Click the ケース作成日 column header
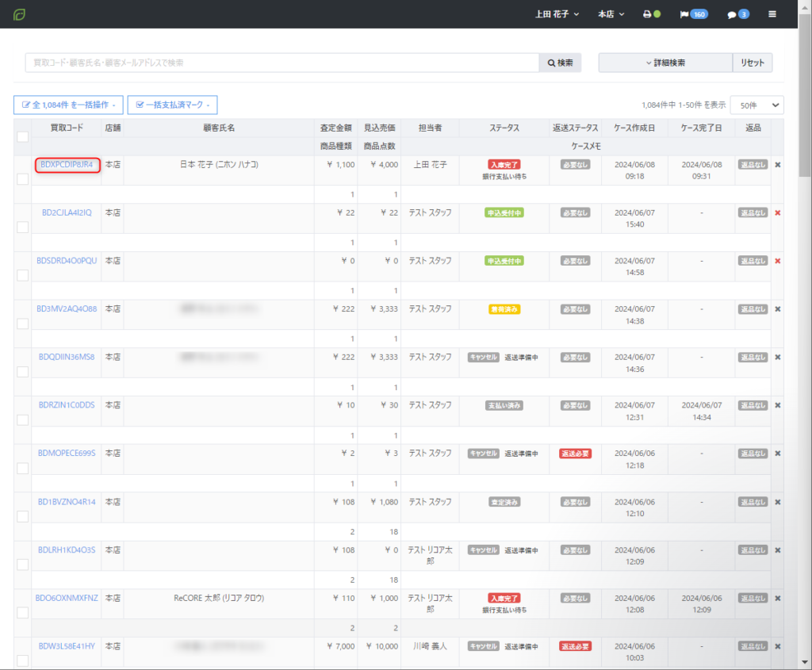The height and width of the screenshot is (670, 812). pyautogui.click(x=634, y=128)
